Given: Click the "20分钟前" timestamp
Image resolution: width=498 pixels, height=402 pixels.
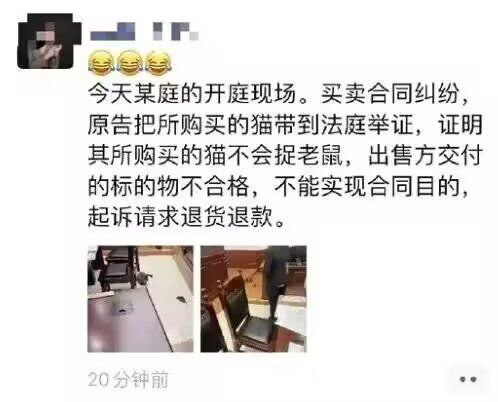Looking at the screenshot, I should click(x=128, y=379).
